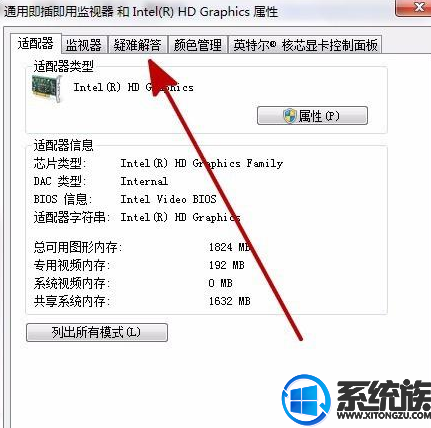Click the adapter card icon
431x428 pixels.
47,89
